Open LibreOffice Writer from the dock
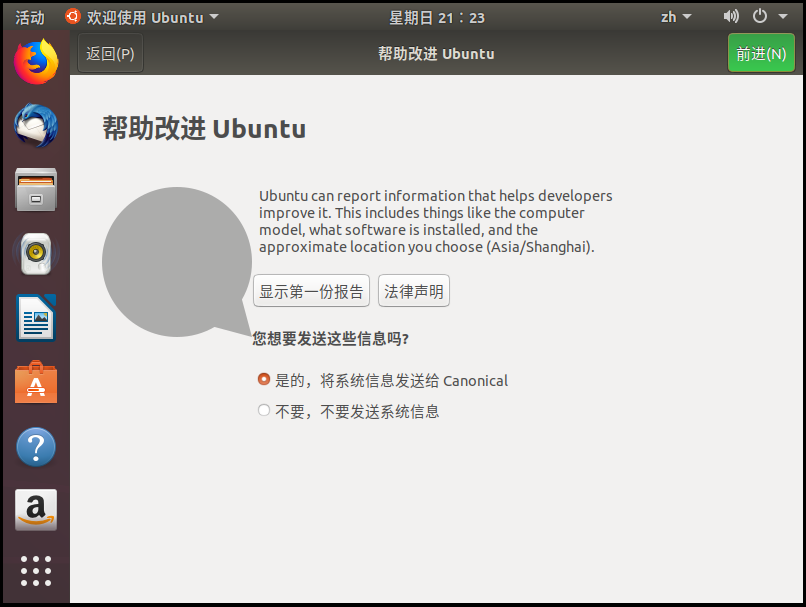This screenshot has height=607, width=806. (x=36, y=318)
